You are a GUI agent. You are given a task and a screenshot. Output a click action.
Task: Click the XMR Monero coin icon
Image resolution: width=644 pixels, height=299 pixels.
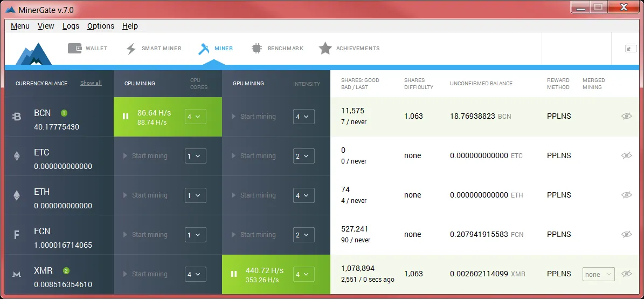[x=17, y=274]
